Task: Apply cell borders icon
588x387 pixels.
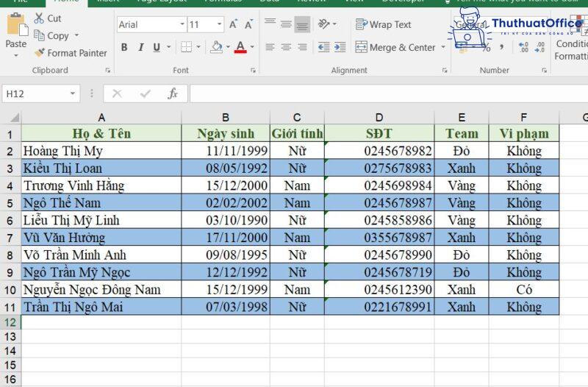Action: pyautogui.click(x=186, y=47)
